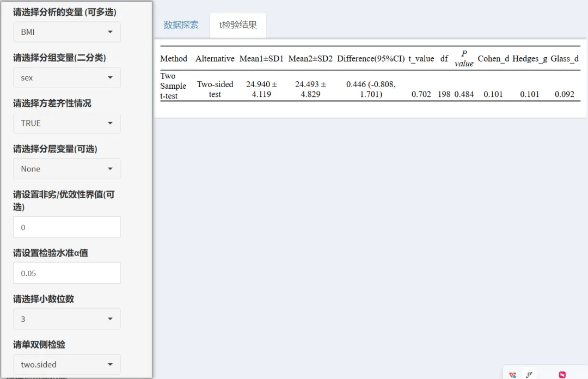Open the sex grouping variable dropdown

tap(66, 77)
